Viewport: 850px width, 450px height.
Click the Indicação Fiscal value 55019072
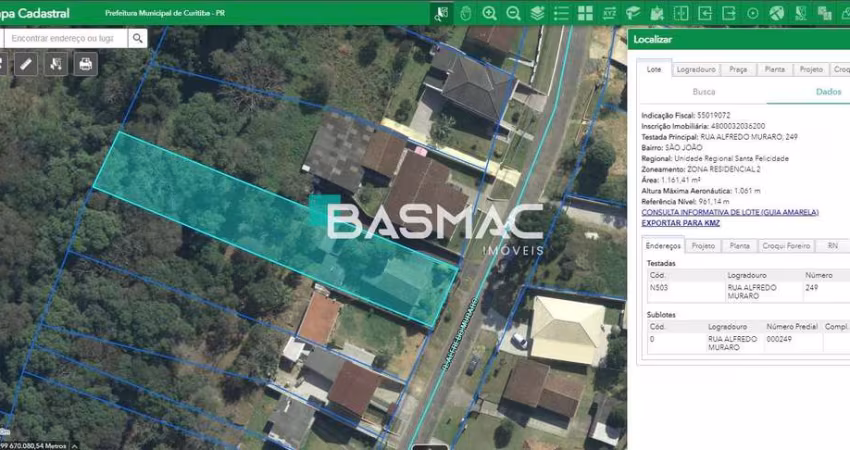[713, 115]
